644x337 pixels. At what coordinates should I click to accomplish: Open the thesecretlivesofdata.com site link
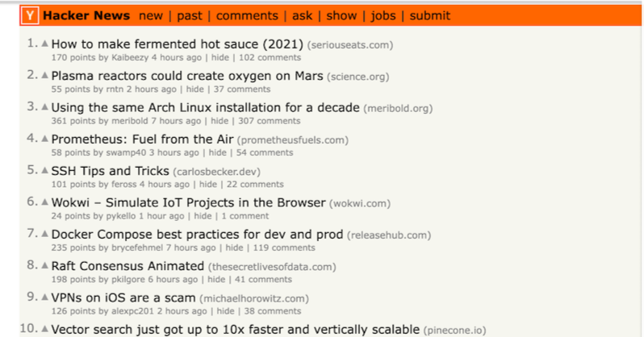click(x=271, y=267)
